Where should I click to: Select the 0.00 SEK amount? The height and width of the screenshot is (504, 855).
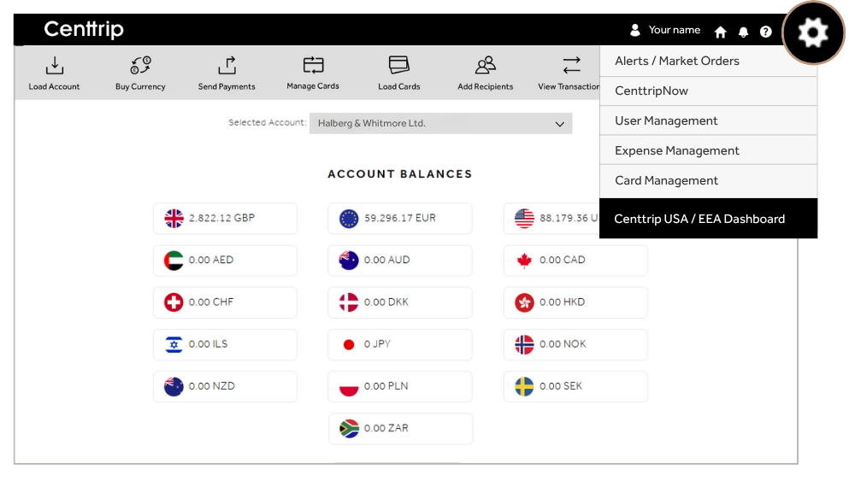(x=561, y=386)
